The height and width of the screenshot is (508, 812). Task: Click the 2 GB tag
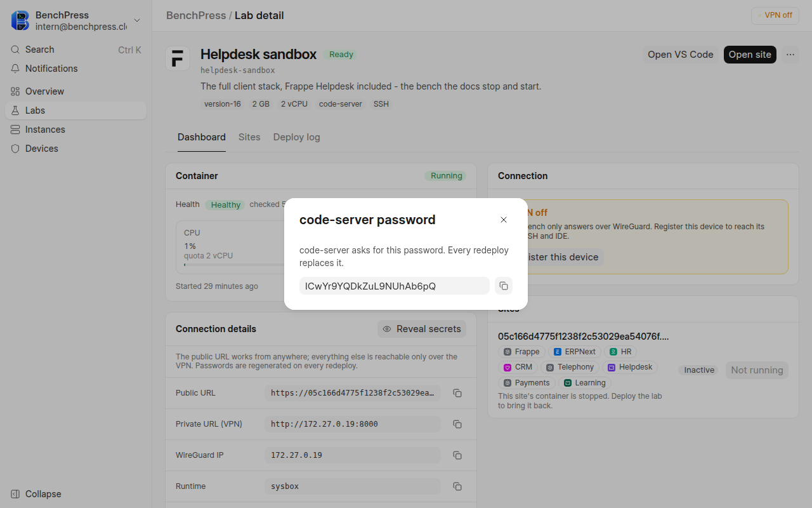point(261,104)
